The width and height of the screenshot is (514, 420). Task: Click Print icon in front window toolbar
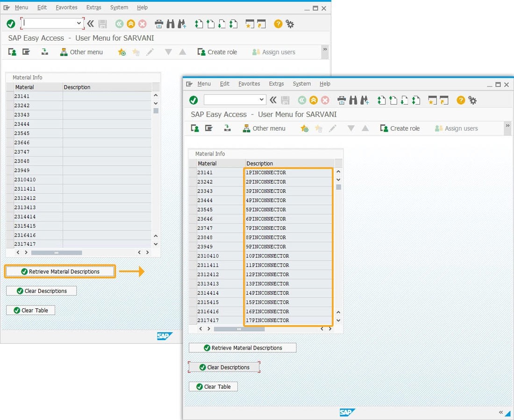[x=342, y=100]
